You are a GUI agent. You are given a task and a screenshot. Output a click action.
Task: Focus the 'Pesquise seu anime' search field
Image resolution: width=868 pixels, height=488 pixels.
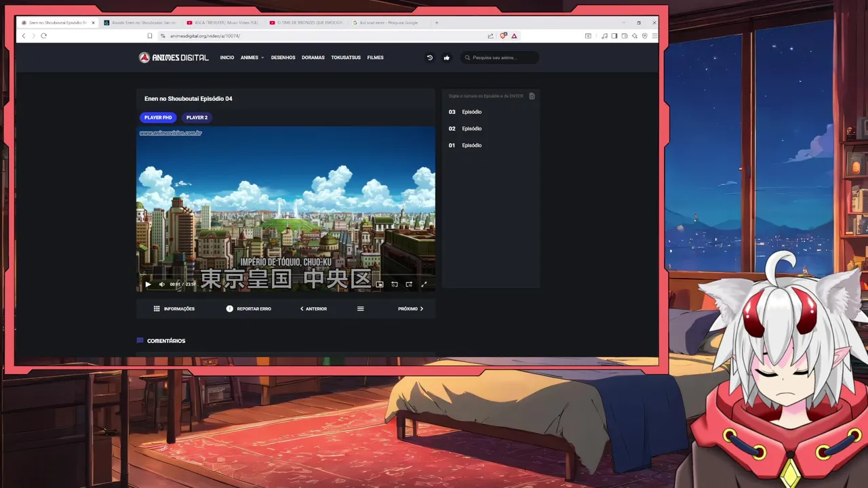pos(500,58)
